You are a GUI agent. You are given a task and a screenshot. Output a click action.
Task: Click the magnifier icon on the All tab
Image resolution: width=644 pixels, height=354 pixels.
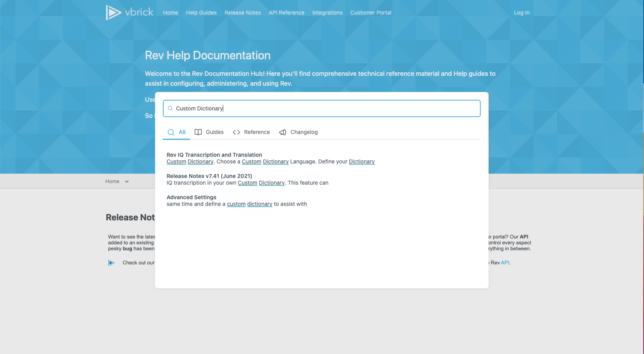171,132
